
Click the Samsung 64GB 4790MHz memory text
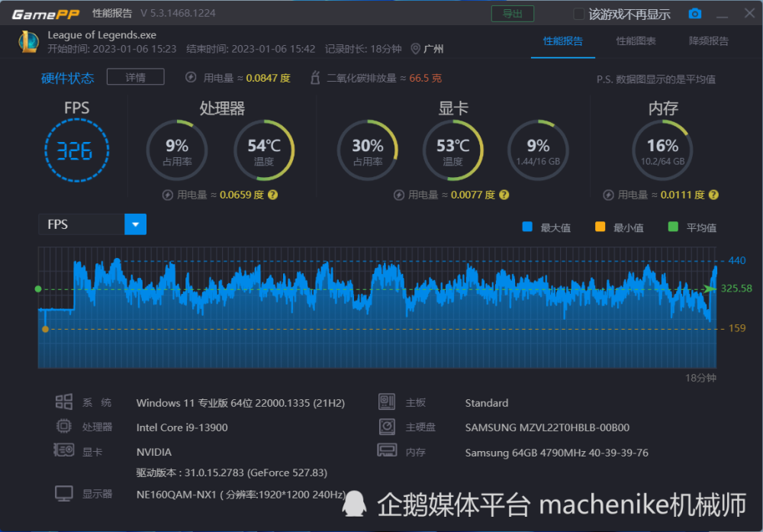pos(557,453)
